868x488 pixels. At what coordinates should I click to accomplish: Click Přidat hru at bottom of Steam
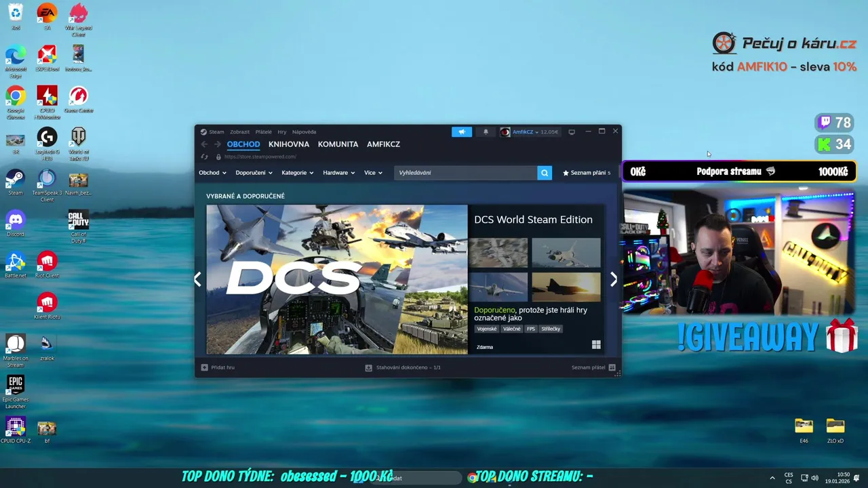(222, 367)
